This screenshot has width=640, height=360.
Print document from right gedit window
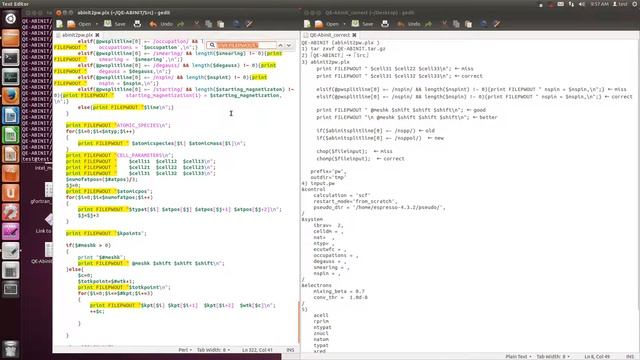click(x=385, y=24)
